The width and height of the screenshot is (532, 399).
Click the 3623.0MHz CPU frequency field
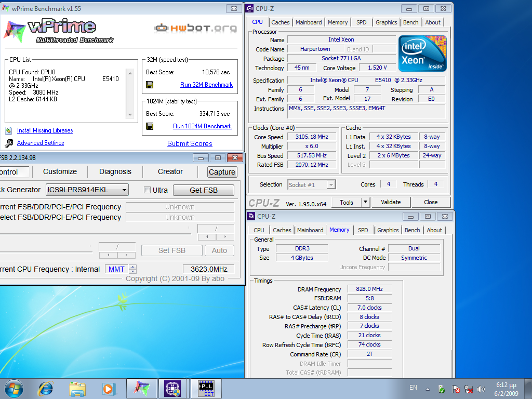(x=209, y=269)
